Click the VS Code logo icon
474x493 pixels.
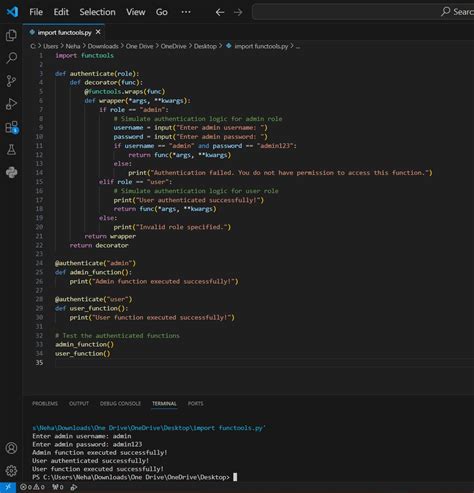[12, 12]
